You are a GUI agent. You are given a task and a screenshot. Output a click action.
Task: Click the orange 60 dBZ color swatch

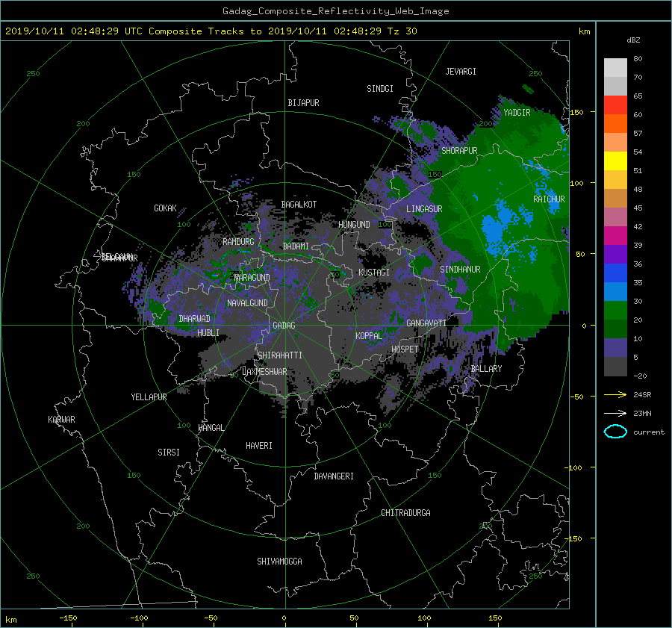(x=615, y=124)
